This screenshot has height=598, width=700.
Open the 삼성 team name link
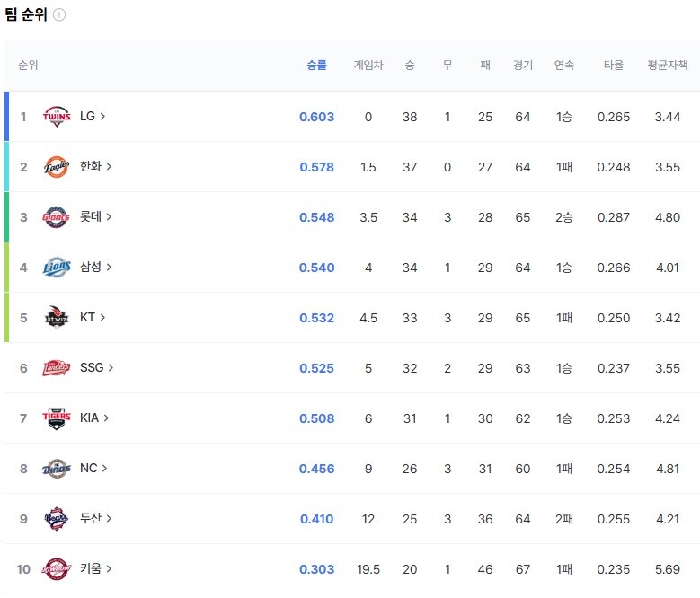click(x=91, y=268)
